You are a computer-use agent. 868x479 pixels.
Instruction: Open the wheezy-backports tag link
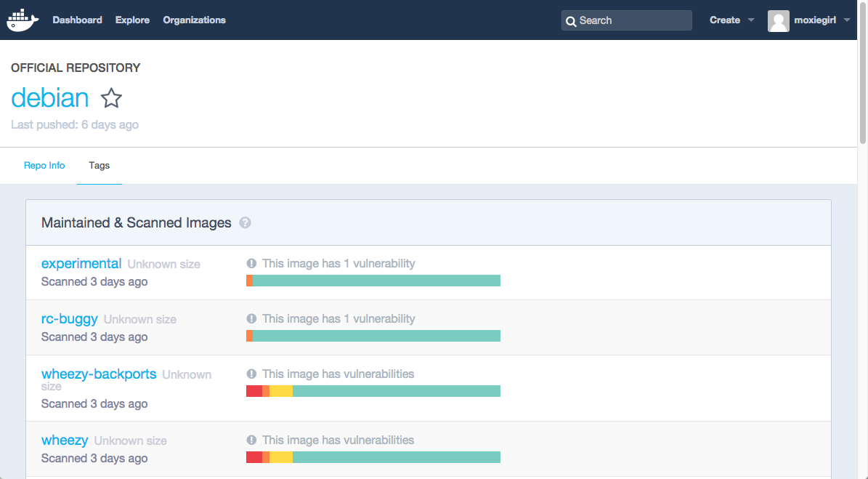99,374
